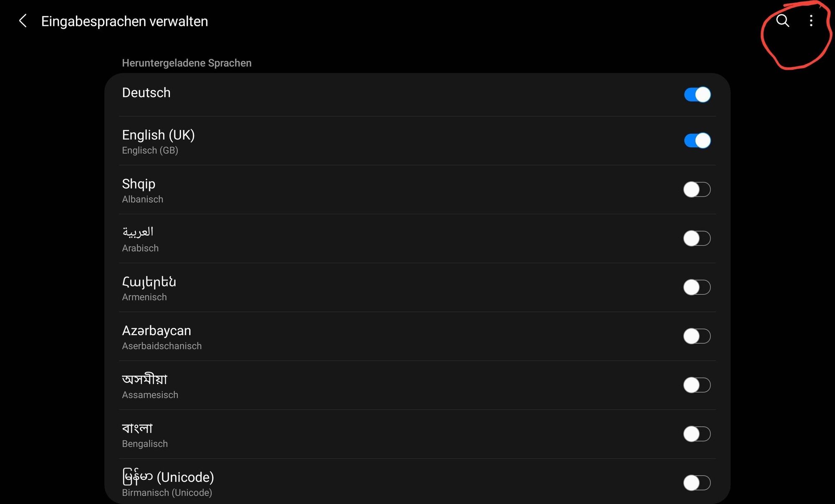Tap the Bengalisch list entry text
This screenshot has height=504, width=835.
(145, 444)
